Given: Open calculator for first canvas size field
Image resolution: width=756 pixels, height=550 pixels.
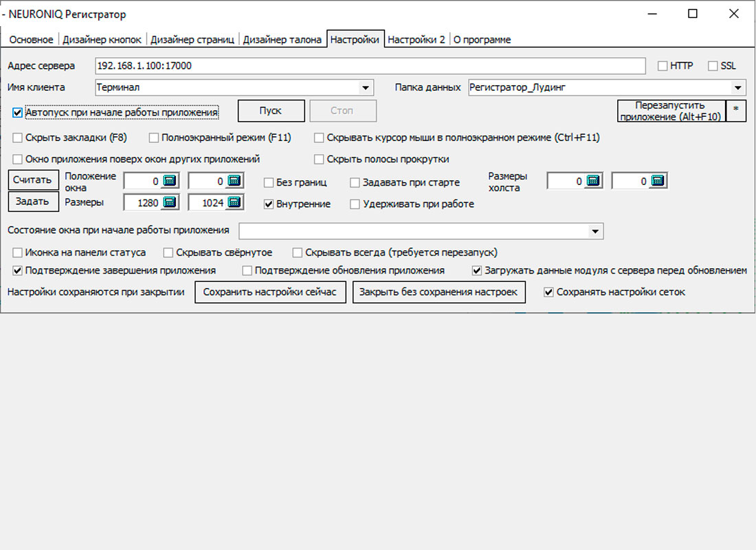Looking at the screenshot, I should pyautogui.click(x=593, y=181).
